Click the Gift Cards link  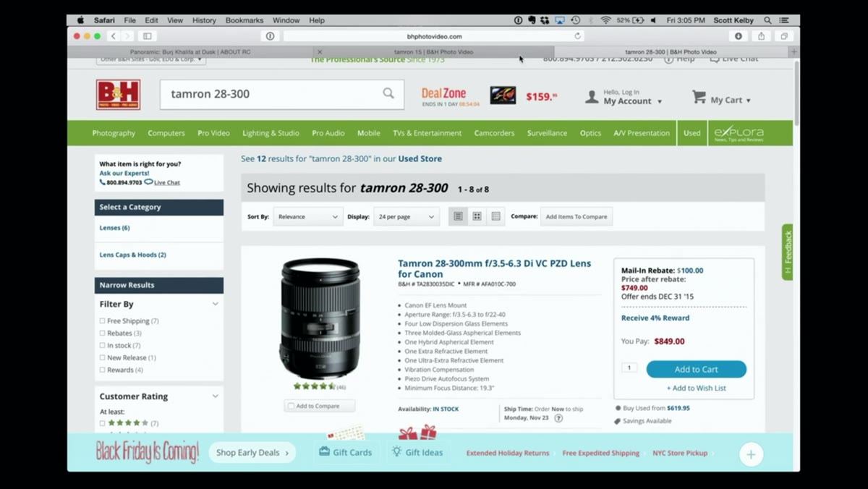point(346,452)
